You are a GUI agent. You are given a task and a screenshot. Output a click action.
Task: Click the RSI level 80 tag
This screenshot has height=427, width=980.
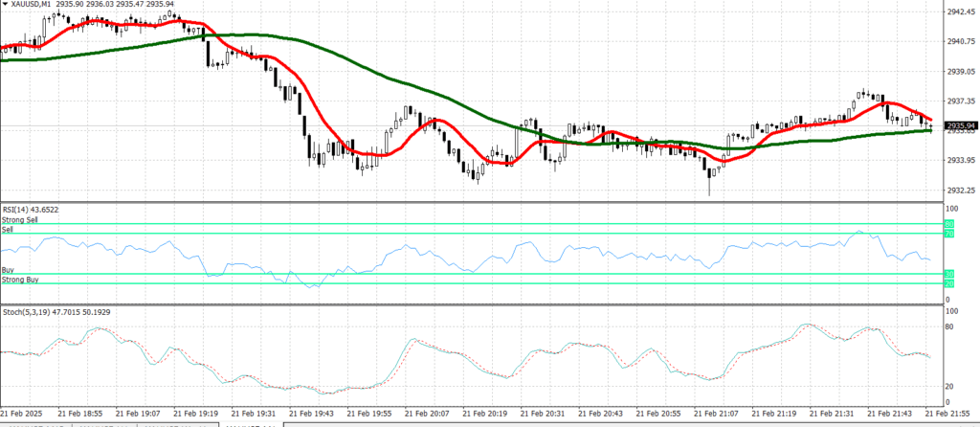[x=948, y=224]
